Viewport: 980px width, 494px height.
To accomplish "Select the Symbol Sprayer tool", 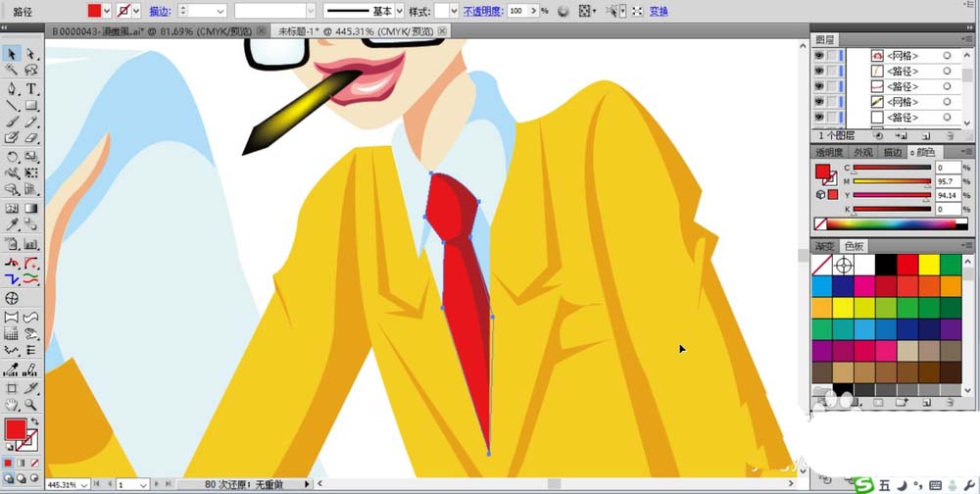I will pyautogui.click(x=12, y=244).
